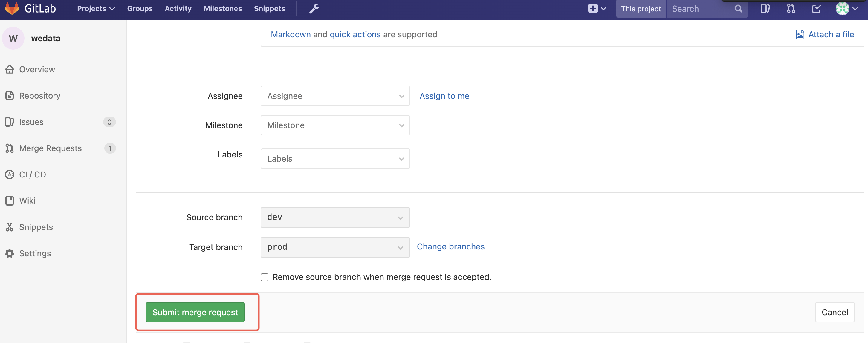Click in the Search input field
Screen dimensions: 868x343
pos(699,9)
